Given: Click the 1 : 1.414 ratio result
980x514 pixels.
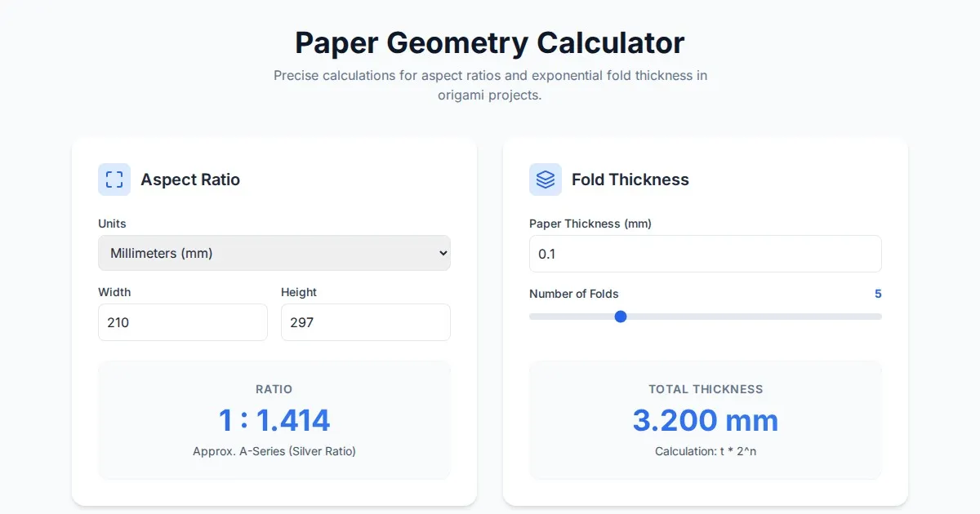Looking at the screenshot, I should pyautogui.click(x=274, y=420).
